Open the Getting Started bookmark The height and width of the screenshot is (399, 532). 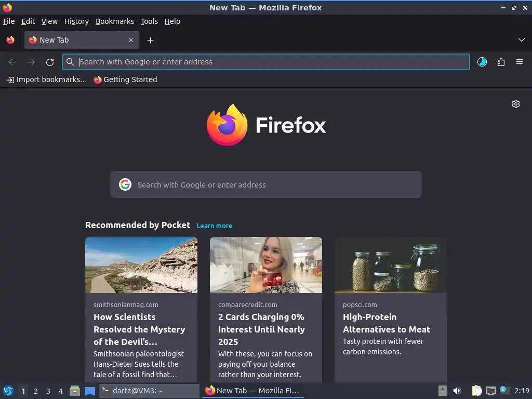pyautogui.click(x=126, y=79)
